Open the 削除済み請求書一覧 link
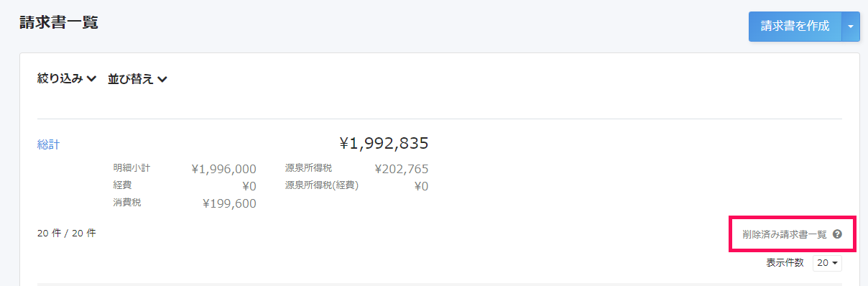Viewport: 868px width, 286px height. 785,234
